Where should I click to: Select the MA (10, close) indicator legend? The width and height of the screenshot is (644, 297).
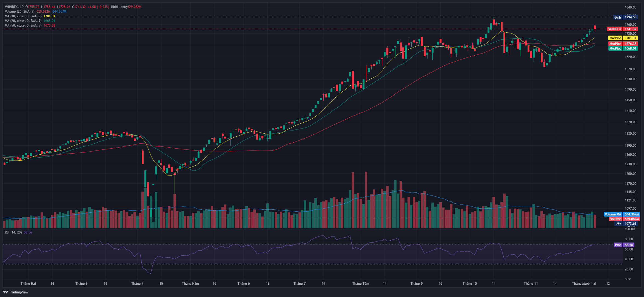(x=23, y=16)
